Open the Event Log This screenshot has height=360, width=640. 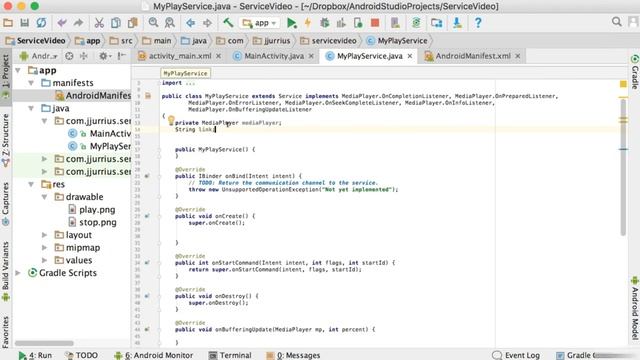pos(516,355)
